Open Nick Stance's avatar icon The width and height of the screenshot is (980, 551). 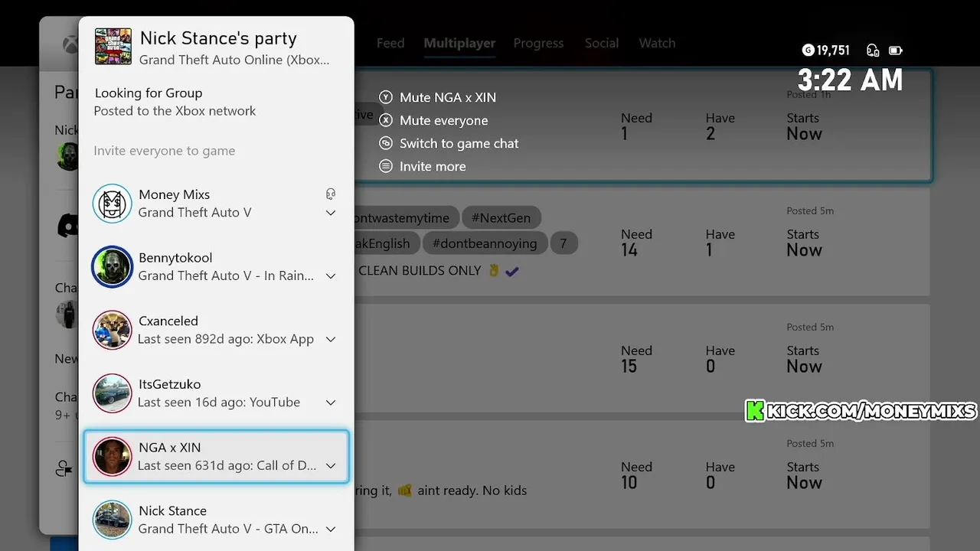[112, 520]
